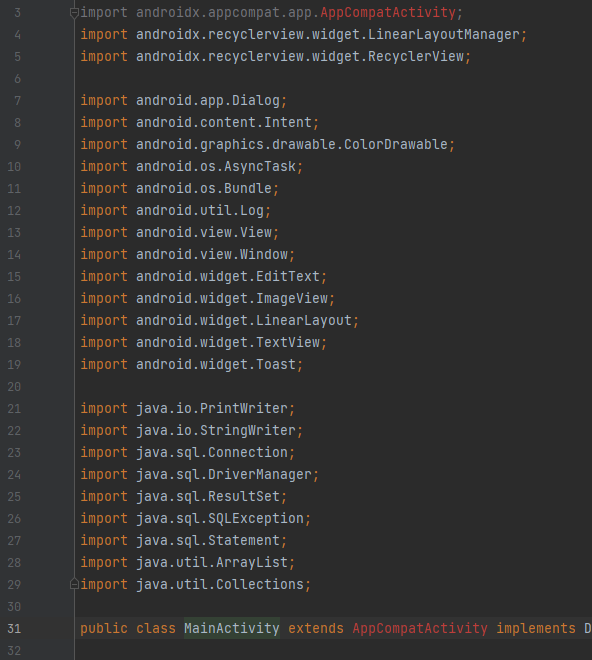The height and width of the screenshot is (660, 592).
Task: Click android.os.Bundle import
Action: pyautogui.click(x=203, y=188)
